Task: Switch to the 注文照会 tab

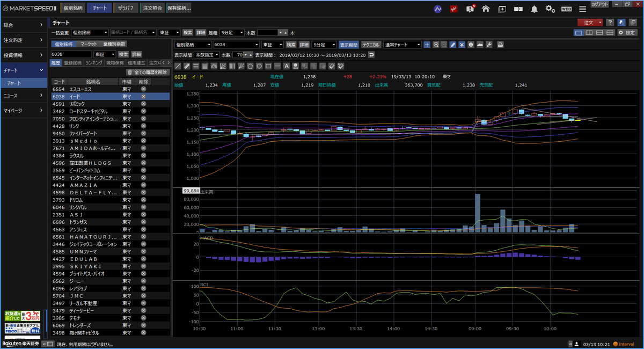Action: tap(152, 9)
